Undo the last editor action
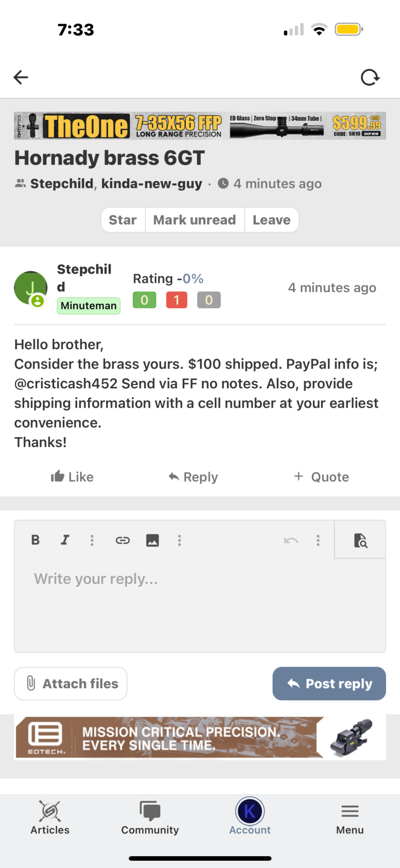This screenshot has width=400, height=868. pos(291,540)
